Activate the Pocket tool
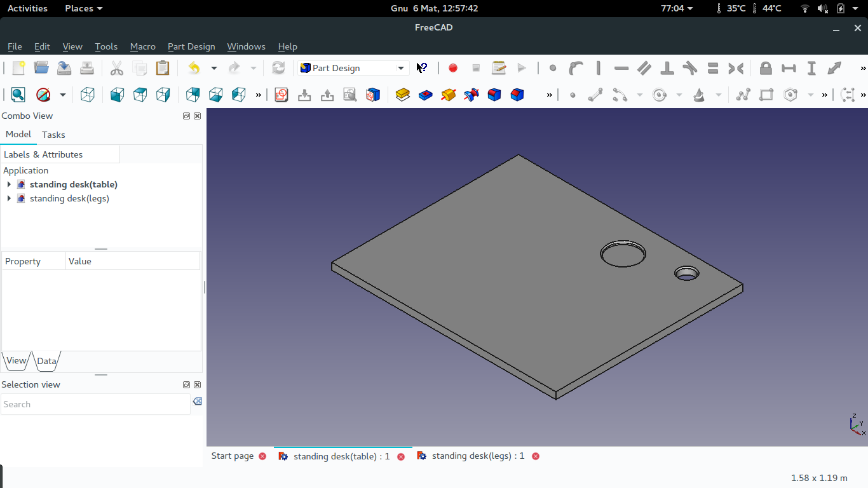Viewport: 868px width, 488px height. point(425,94)
